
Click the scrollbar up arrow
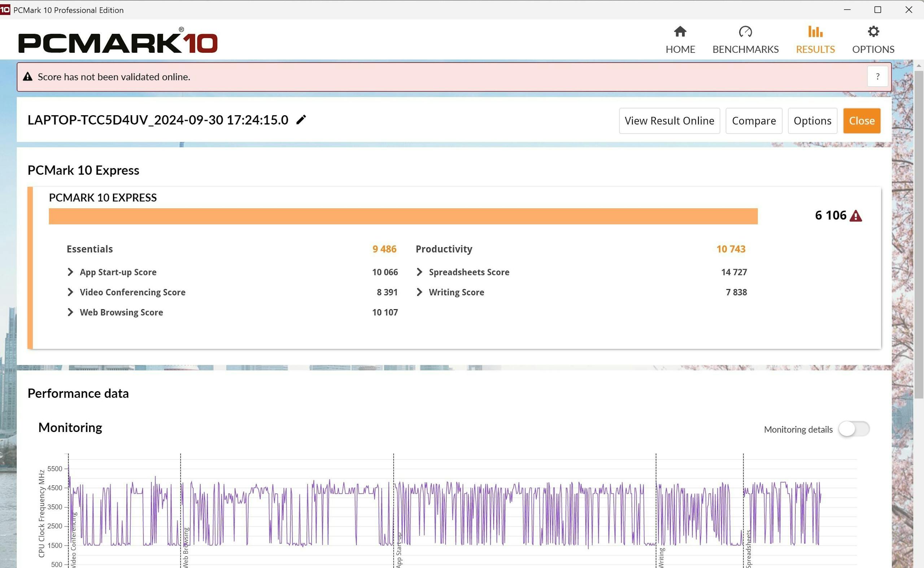[x=919, y=65]
